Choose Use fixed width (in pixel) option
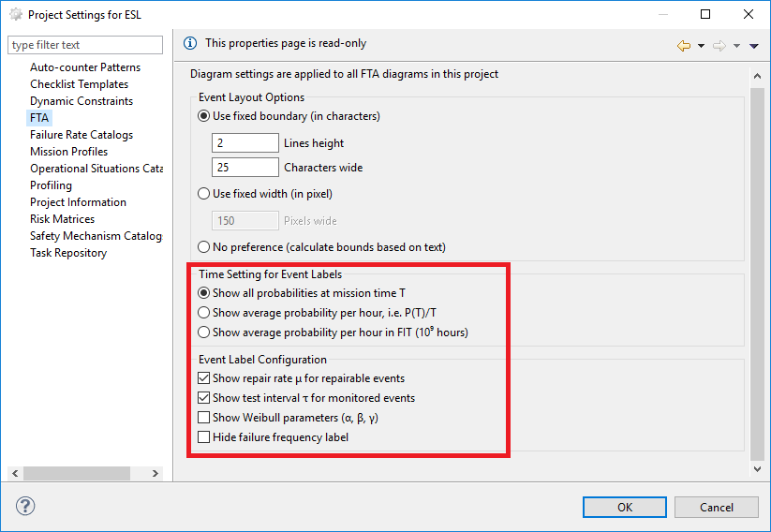The width and height of the screenshot is (771, 532). [x=204, y=194]
